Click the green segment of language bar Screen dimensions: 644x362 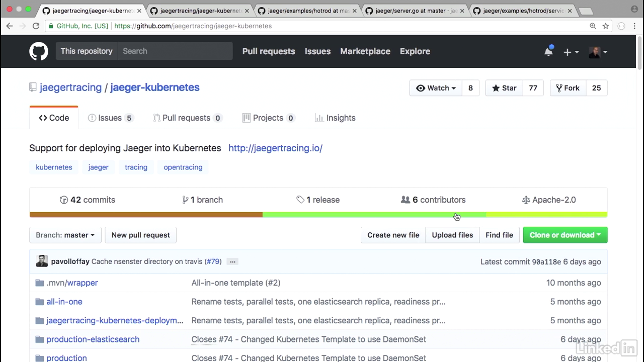tap(374, 215)
